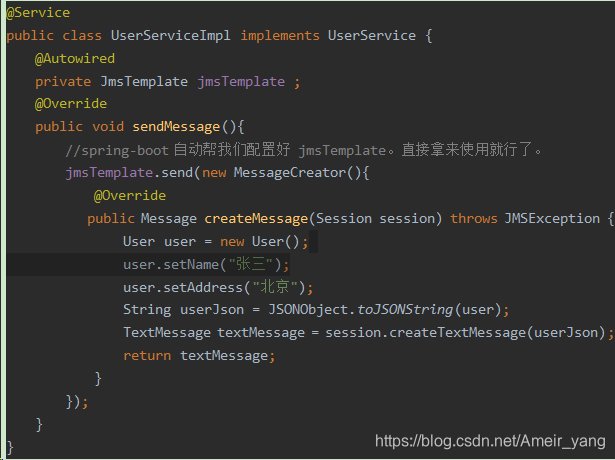Screen dimensions: 615x460
Task: Click the UserService interface name
Action: [x=372, y=36]
